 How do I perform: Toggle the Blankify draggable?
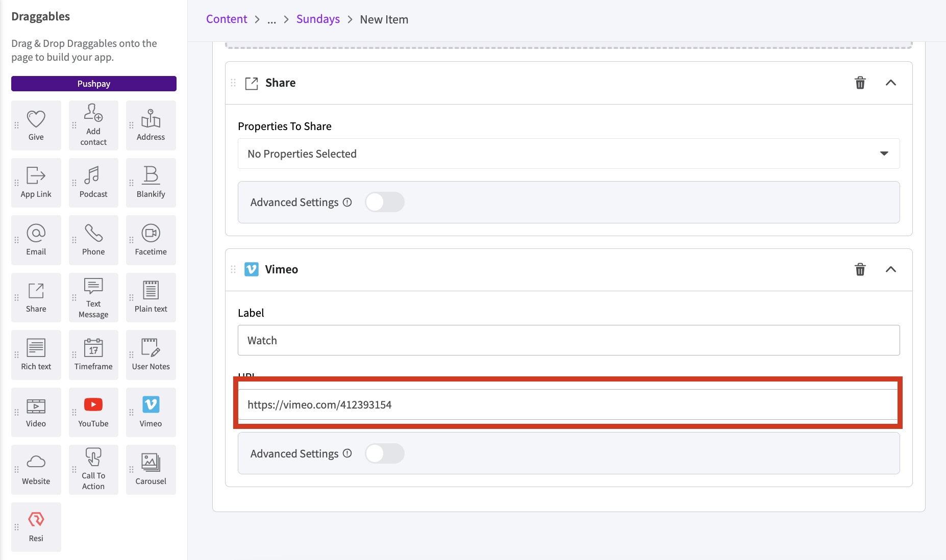(151, 182)
